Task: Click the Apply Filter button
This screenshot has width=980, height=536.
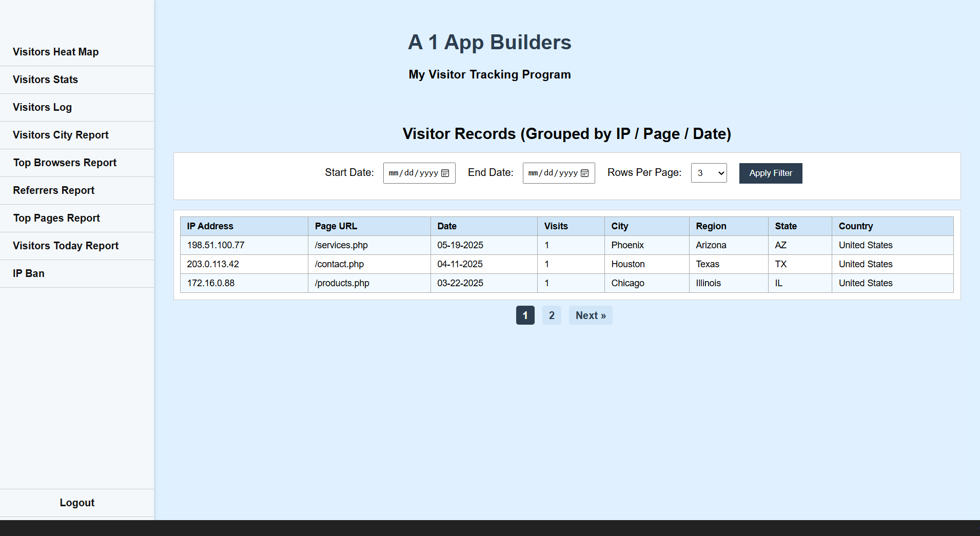Action: [x=770, y=173]
